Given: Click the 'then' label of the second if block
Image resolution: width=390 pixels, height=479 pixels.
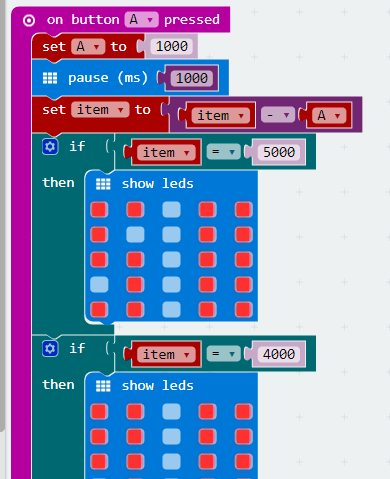Looking at the screenshot, I should 58,385.
